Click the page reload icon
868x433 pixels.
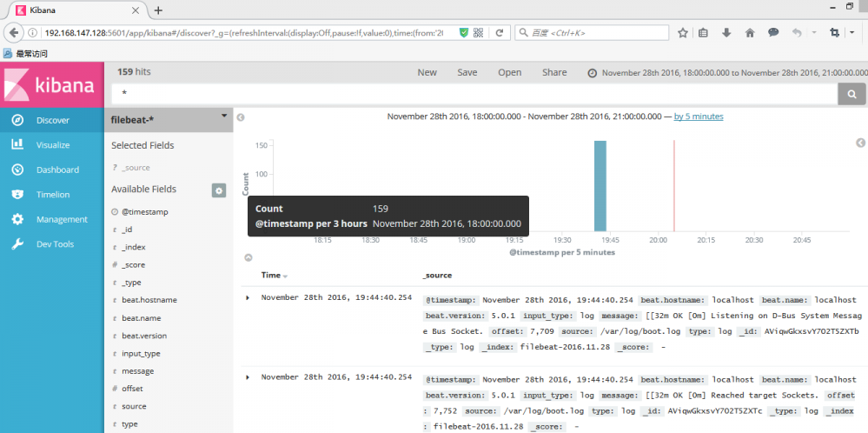point(499,33)
